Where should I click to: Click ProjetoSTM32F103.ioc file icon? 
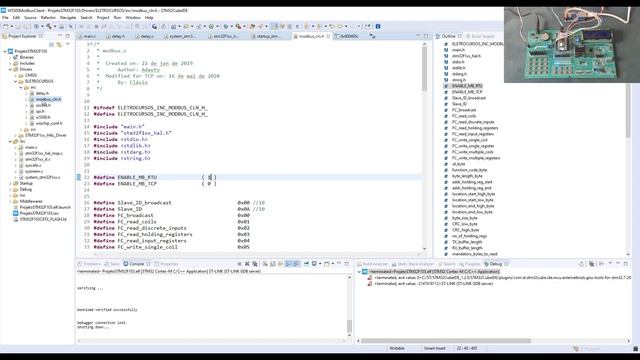tap(16, 213)
